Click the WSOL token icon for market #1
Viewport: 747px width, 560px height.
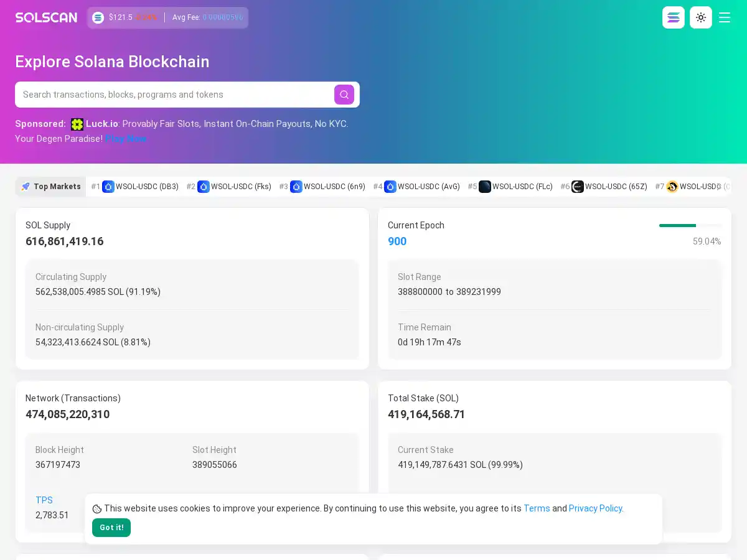coord(108,187)
